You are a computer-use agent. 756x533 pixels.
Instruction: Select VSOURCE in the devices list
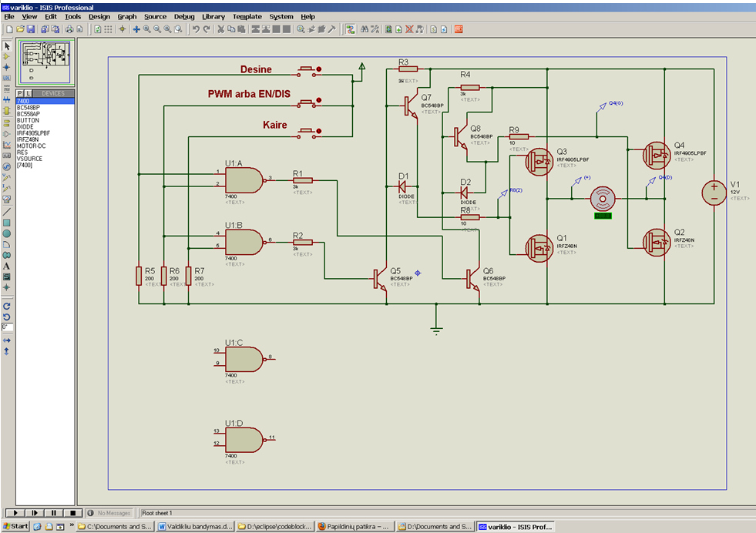pyautogui.click(x=45, y=159)
